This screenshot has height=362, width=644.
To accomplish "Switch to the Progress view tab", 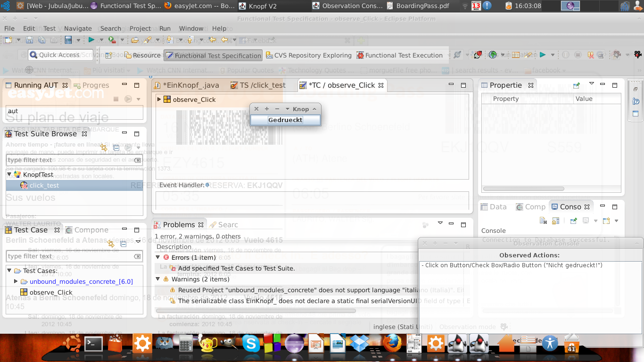I will [x=91, y=85].
